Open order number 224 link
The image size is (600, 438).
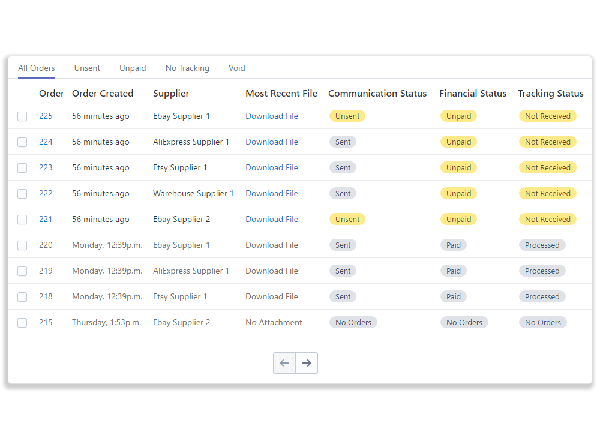coord(46,142)
